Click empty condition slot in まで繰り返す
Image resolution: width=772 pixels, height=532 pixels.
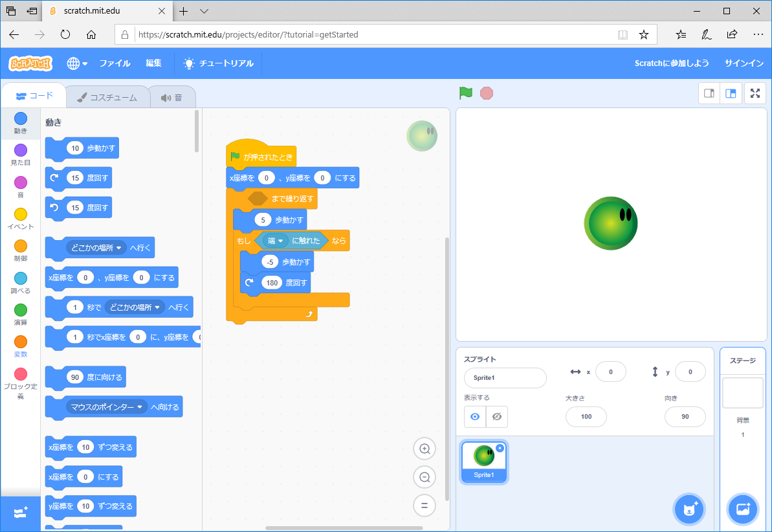pos(258,199)
